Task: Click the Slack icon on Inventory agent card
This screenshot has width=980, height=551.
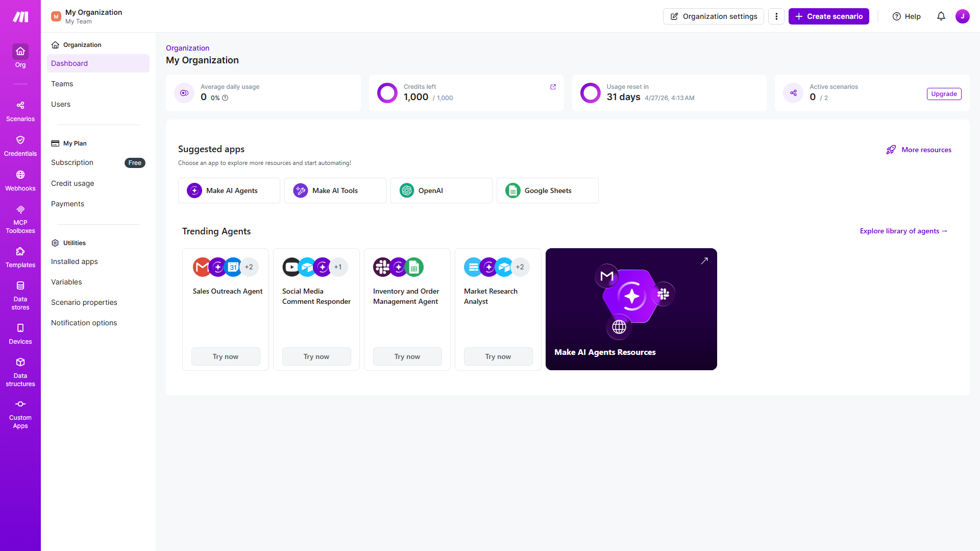Action: [382, 267]
